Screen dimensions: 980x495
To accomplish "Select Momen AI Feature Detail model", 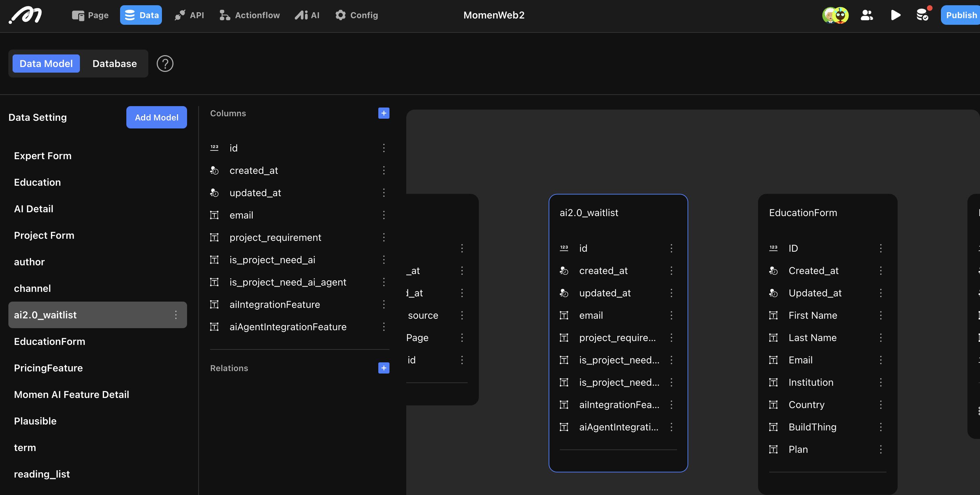I will (x=97, y=394).
